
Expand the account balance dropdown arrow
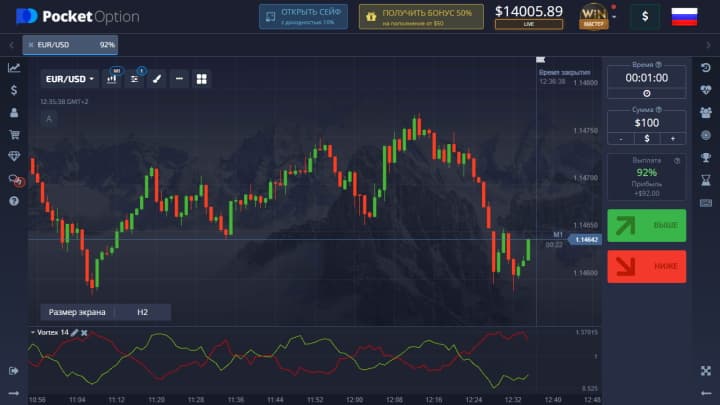coord(613,16)
